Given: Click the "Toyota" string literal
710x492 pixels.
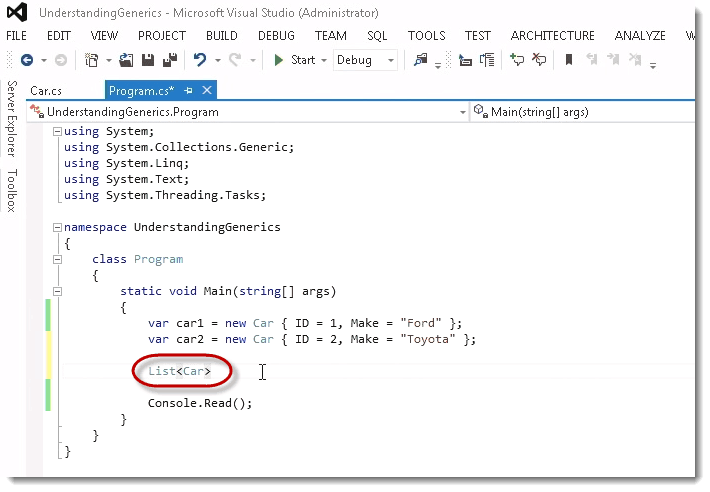Looking at the screenshot, I should pos(427,339).
